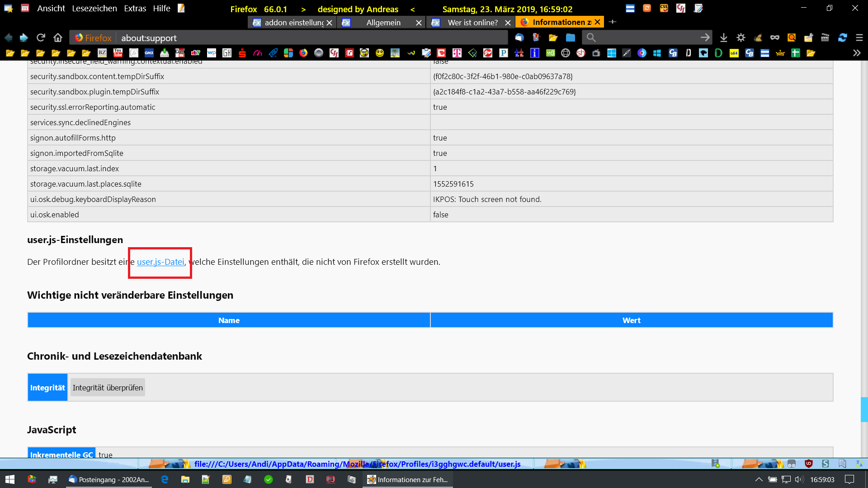
Task: Show hidden system tray icons
Action: point(759,479)
